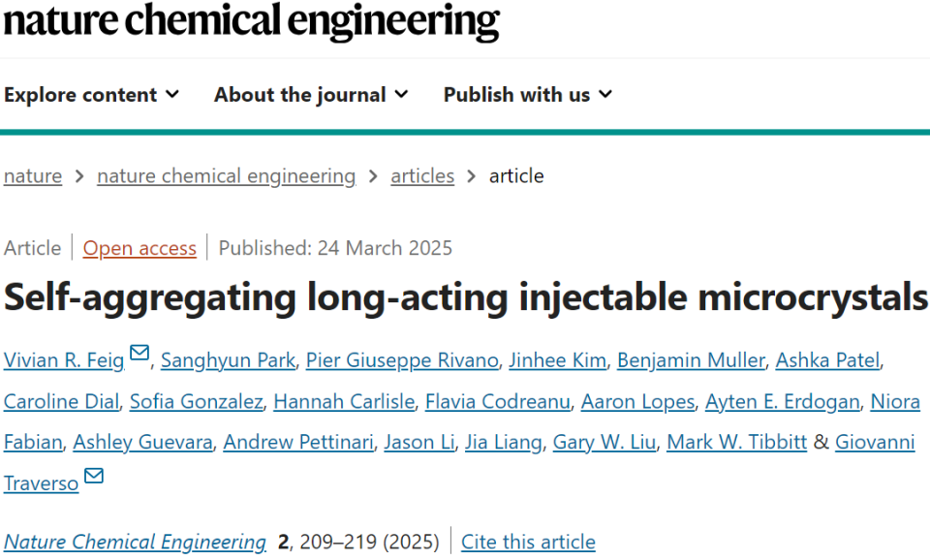Image resolution: width=930 pixels, height=560 pixels.
Task: Click the Gary W. Liu author link
Action: (x=604, y=442)
